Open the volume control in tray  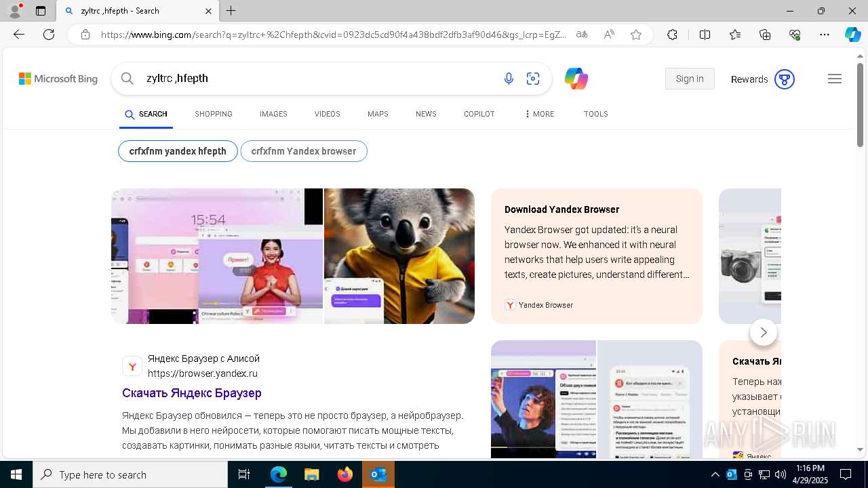click(780, 474)
